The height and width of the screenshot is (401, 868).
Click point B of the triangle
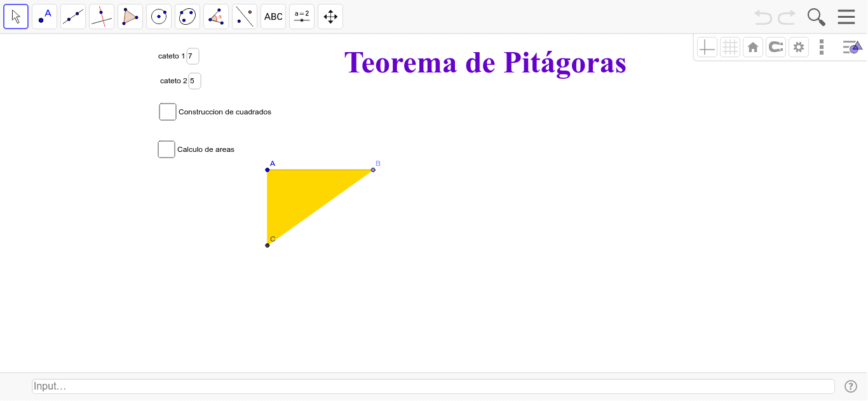(x=373, y=170)
